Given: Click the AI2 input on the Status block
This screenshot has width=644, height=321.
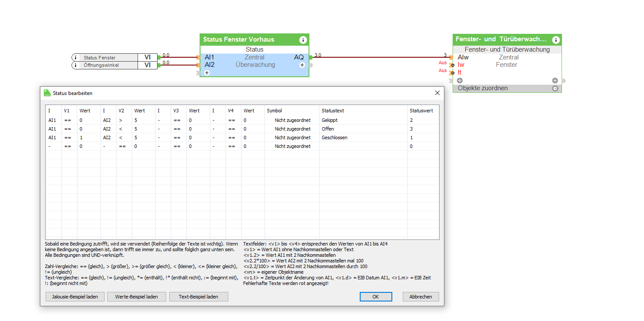Looking at the screenshot, I should (x=209, y=65).
